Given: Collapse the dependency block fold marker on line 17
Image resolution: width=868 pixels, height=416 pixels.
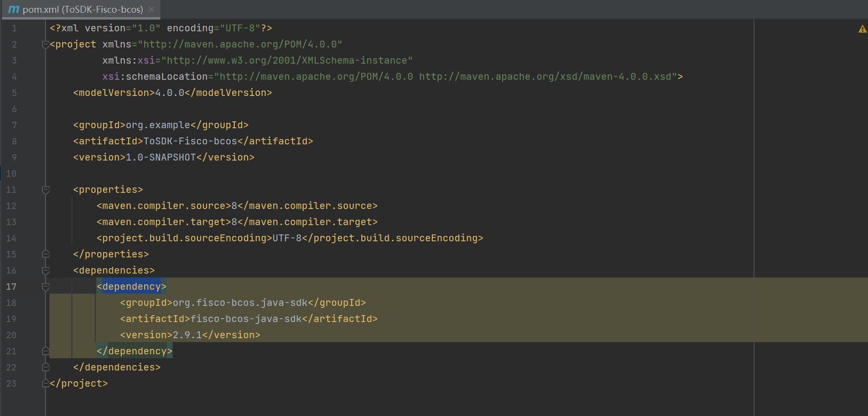Looking at the screenshot, I should click(45, 287).
